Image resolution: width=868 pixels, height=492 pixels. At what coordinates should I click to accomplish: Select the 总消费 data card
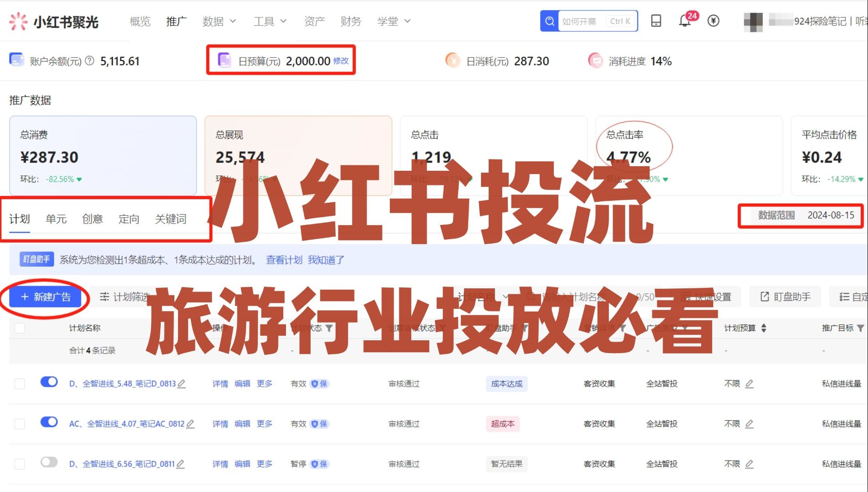(x=103, y=156)
